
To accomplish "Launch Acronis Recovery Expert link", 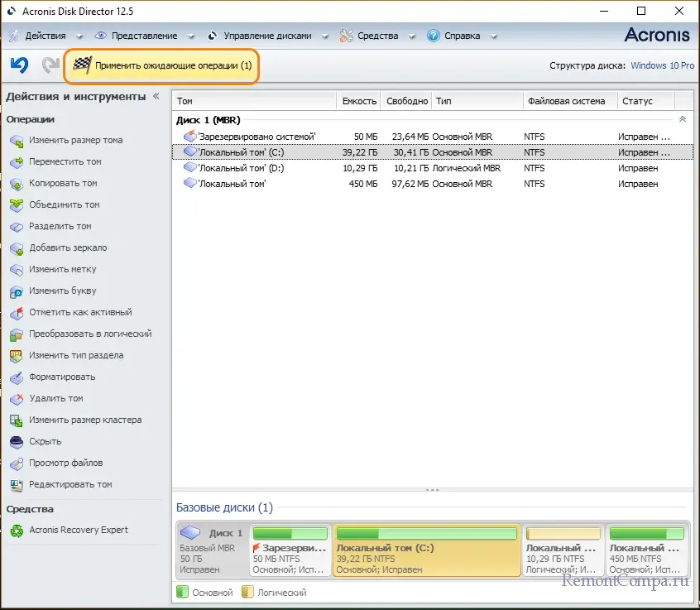I will 79,530.
